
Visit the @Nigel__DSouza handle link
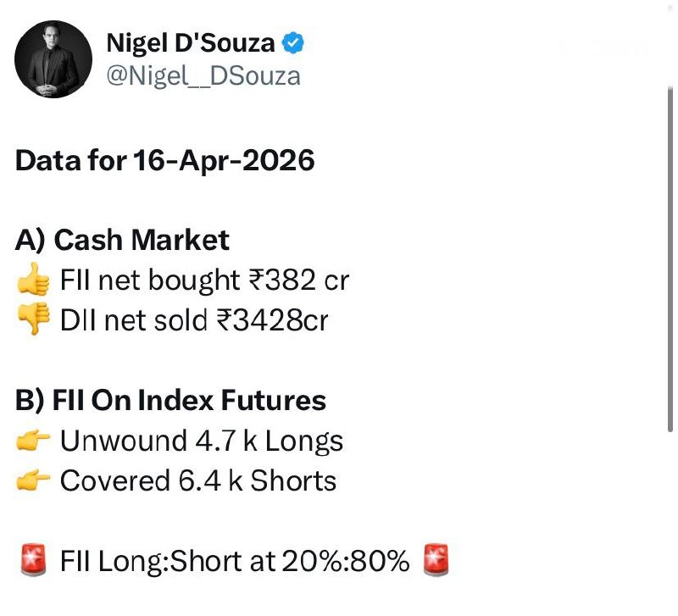click(203, 76)
